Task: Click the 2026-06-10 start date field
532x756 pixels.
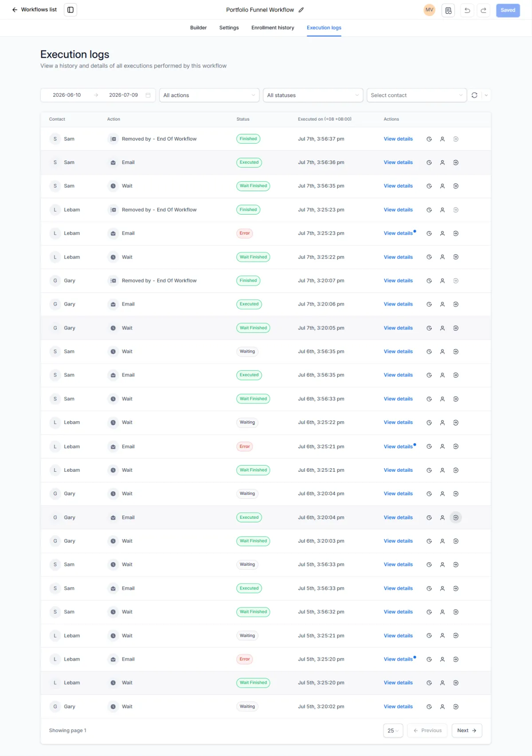Action: (x=67, y=95)
